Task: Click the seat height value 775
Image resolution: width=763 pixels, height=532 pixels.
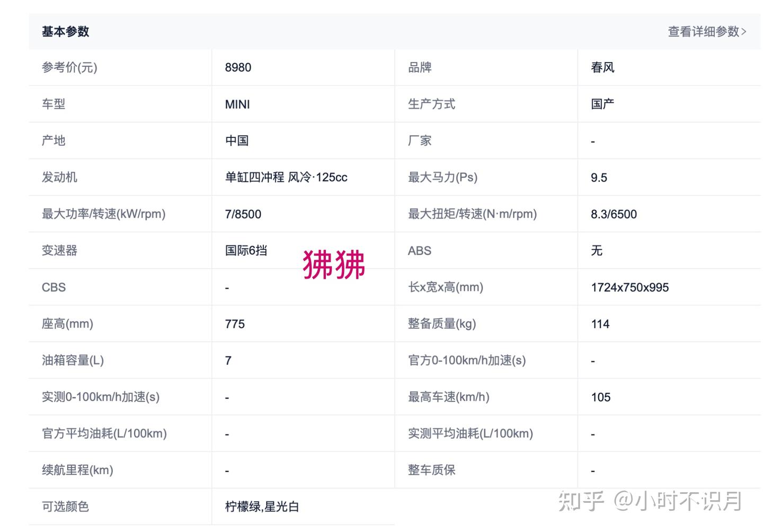Action: (x=235, y=324)
